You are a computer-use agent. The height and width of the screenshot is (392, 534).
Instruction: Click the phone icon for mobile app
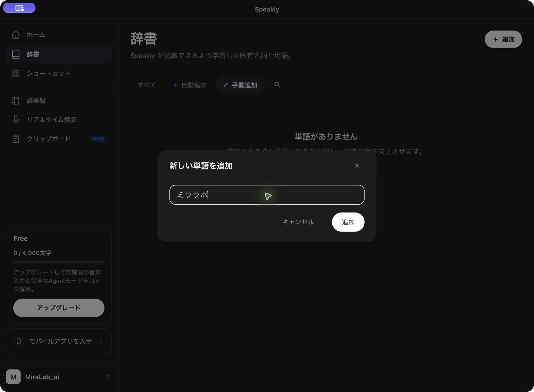click(19, 341)
